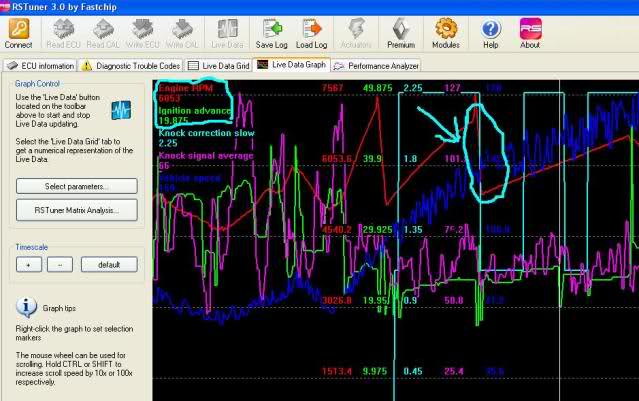This screenshot has height=401, width=639.
Task: Open RSTuner Matrix Analysis
Action: [77, 210]
